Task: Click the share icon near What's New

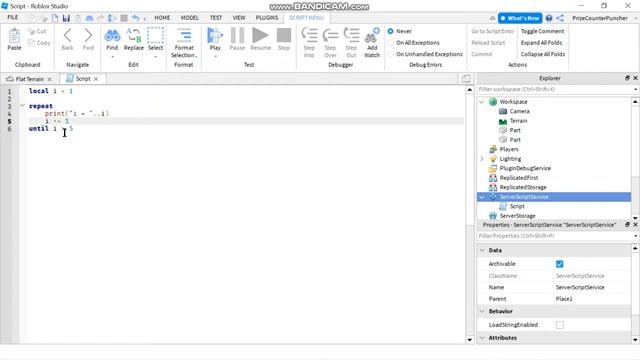Action: point(560,18)
